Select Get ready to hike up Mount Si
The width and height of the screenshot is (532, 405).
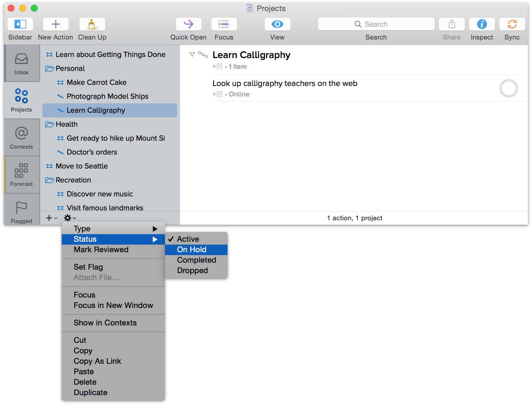110,138
